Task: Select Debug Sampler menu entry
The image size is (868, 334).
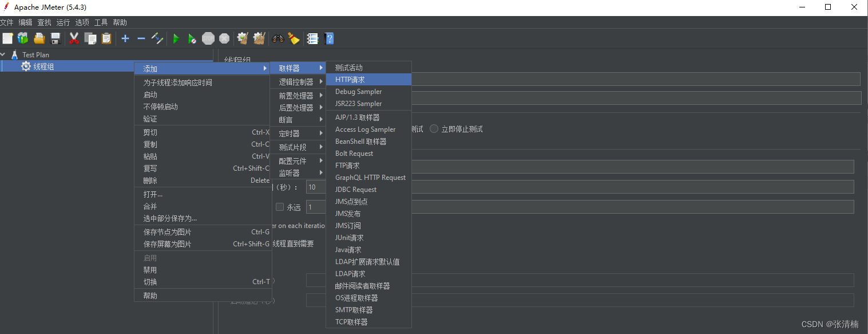Action: [x=368, y=92]
